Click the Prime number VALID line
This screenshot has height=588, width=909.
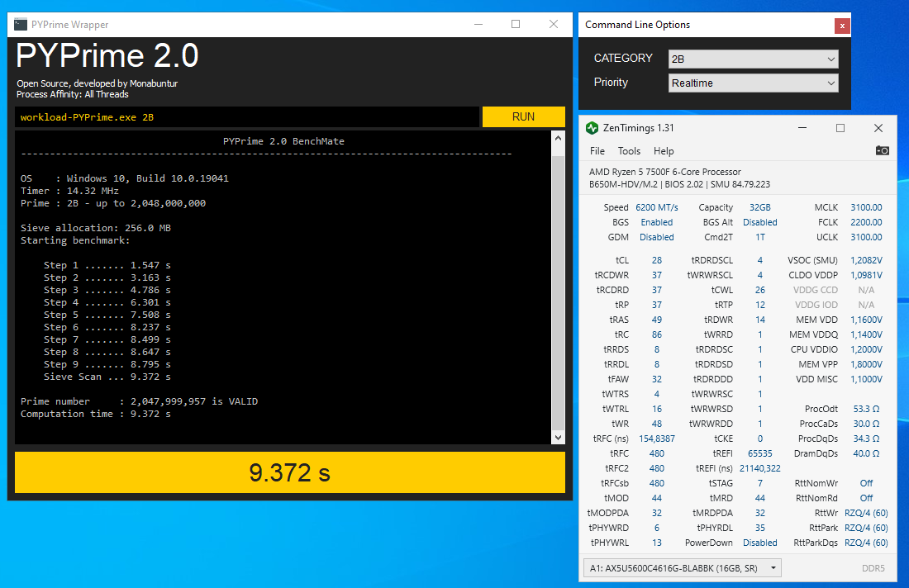pos(139,401)
